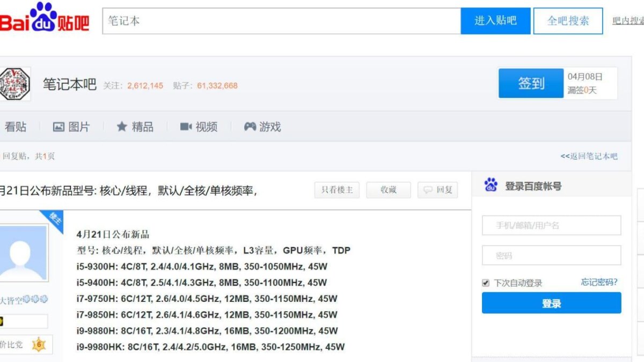Uncheck the 下次自动登录 auto-login checkbox
The image size is (644, 362).
[x=485, y=283]
